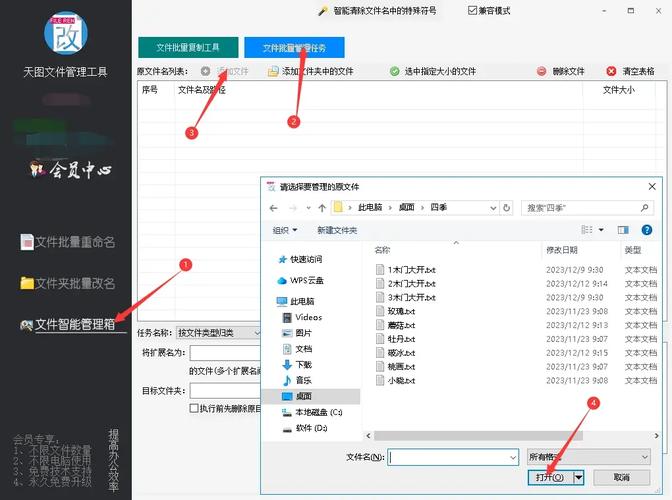Switch to 文件批量管理任务 tab
Screen dimensions: 672x500
pos(293,47)
